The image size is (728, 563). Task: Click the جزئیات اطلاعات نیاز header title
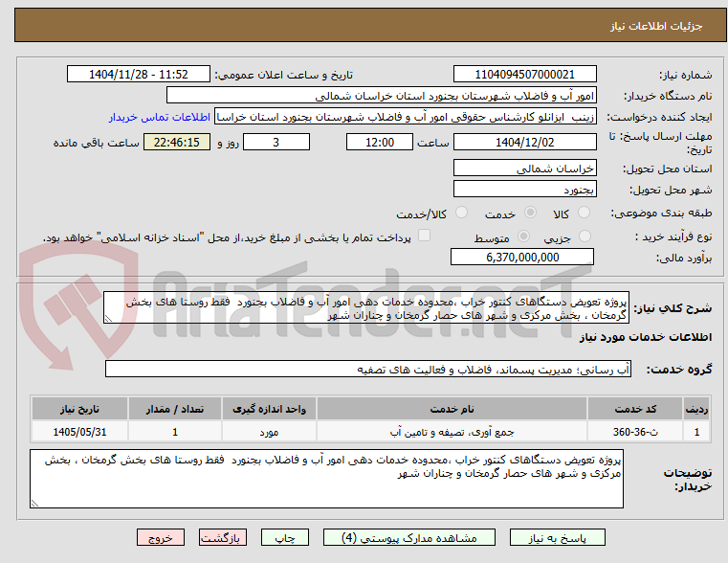(x=656, y=26)
